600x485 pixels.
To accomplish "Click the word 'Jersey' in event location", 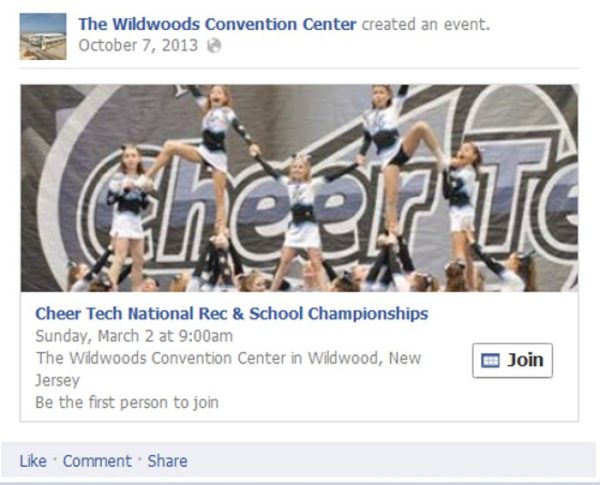I will pos(57,380).
